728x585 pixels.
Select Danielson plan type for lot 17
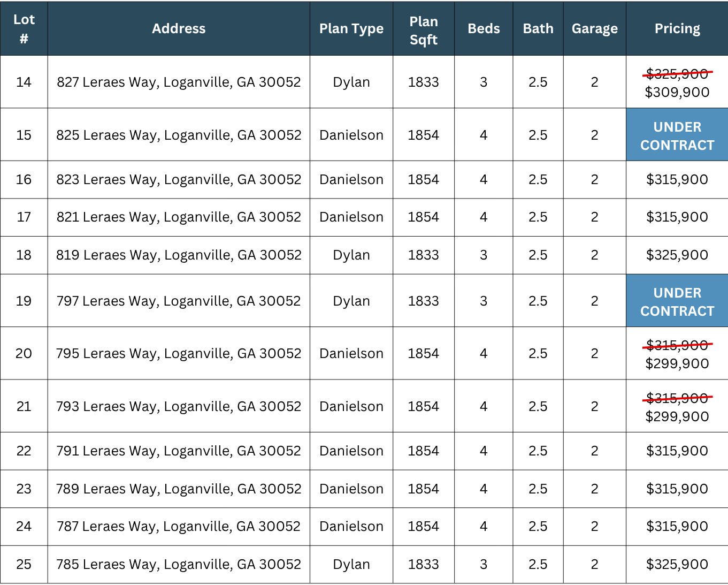tap(351, 217)
